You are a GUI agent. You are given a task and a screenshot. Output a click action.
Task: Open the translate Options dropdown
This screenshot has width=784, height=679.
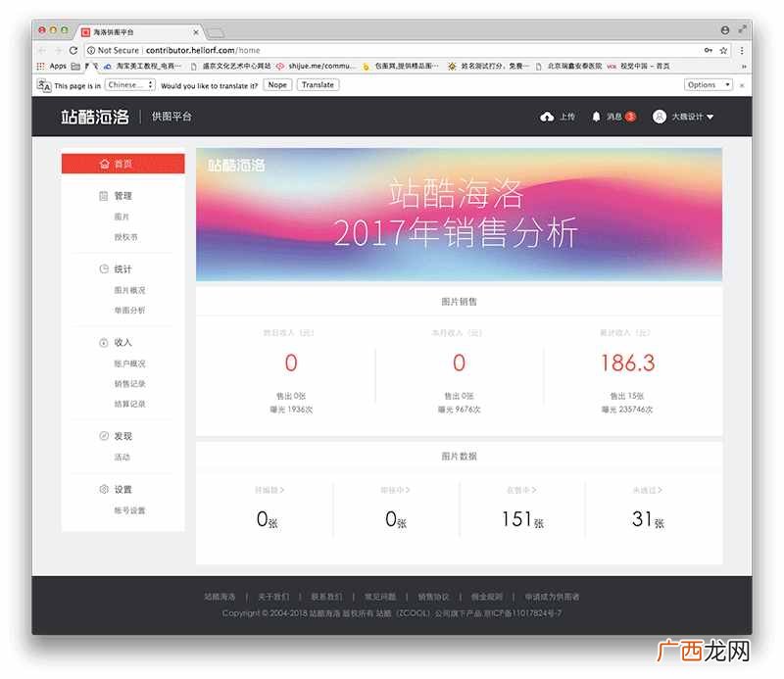tap(708, 85)
